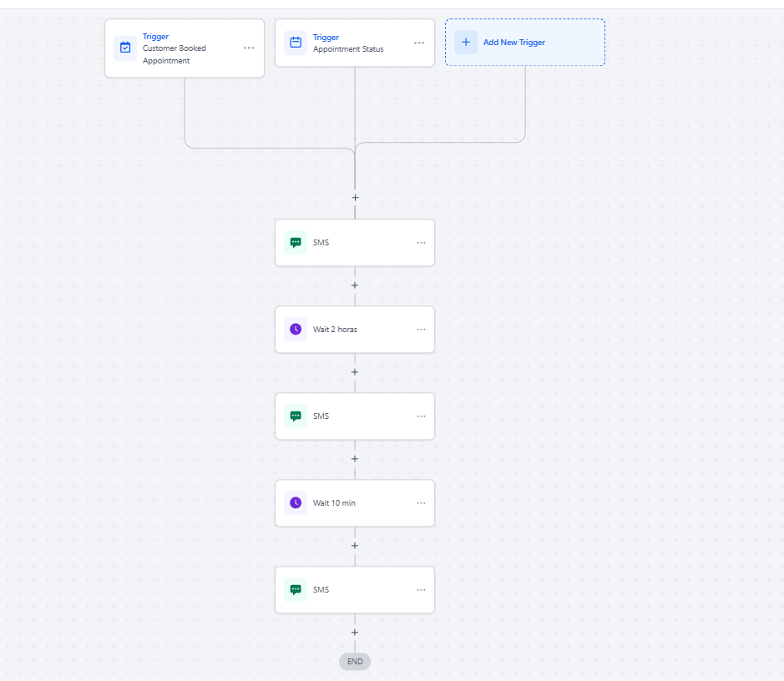The image size is (784, 681).
Task: Select the topmost SMS step's message icon
Action: pos(296,243)
